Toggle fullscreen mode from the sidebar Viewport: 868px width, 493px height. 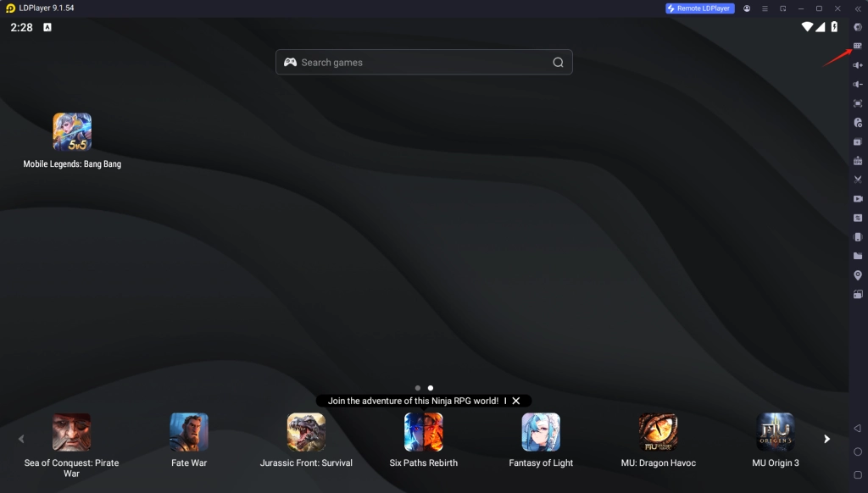858,103
